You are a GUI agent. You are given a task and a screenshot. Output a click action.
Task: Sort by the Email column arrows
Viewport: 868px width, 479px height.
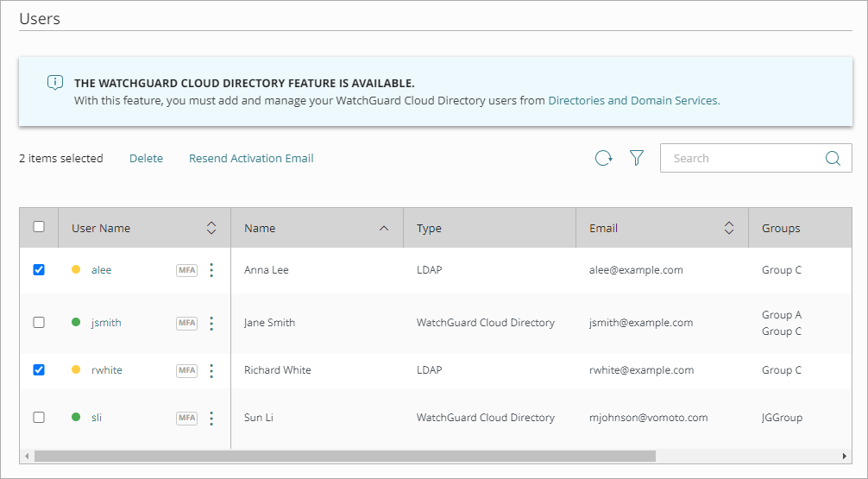tap(729, 229)
